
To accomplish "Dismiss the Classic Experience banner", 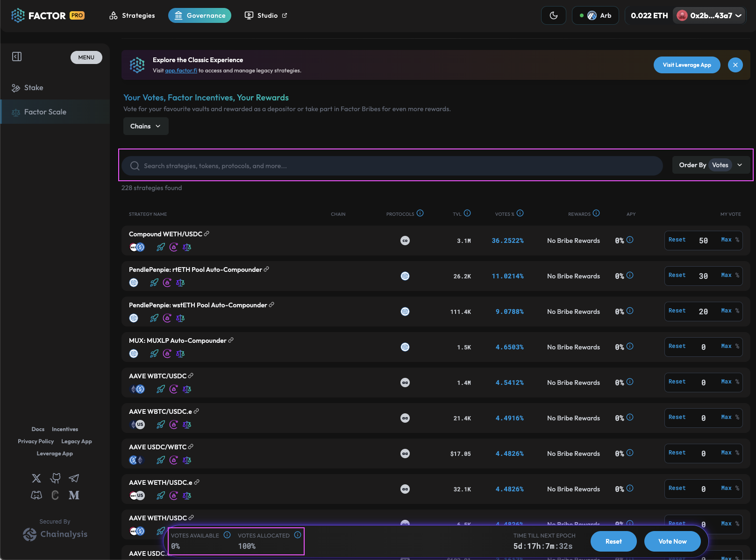I will pyautogui.click(x=735, y=65).
